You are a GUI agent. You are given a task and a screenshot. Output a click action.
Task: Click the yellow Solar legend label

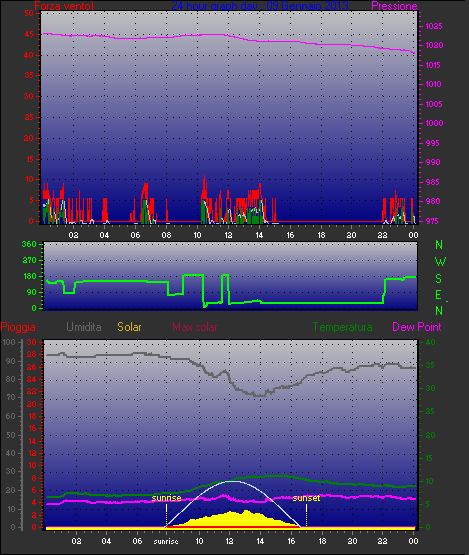tap(129, 327)
